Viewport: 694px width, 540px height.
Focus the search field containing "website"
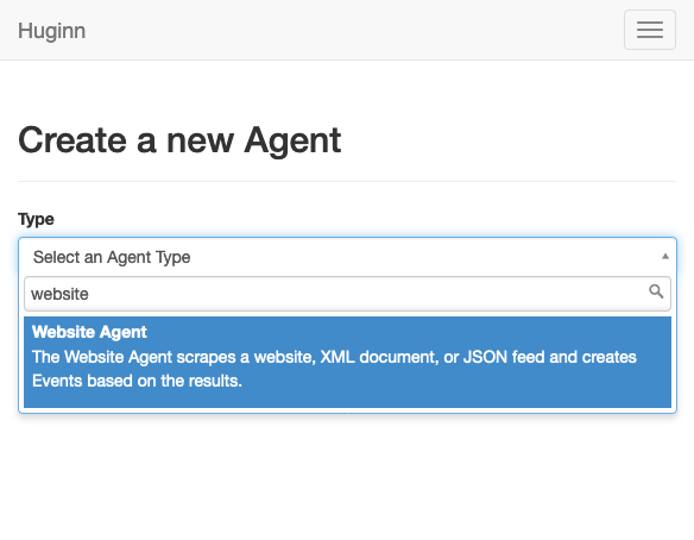pos(330,294)
